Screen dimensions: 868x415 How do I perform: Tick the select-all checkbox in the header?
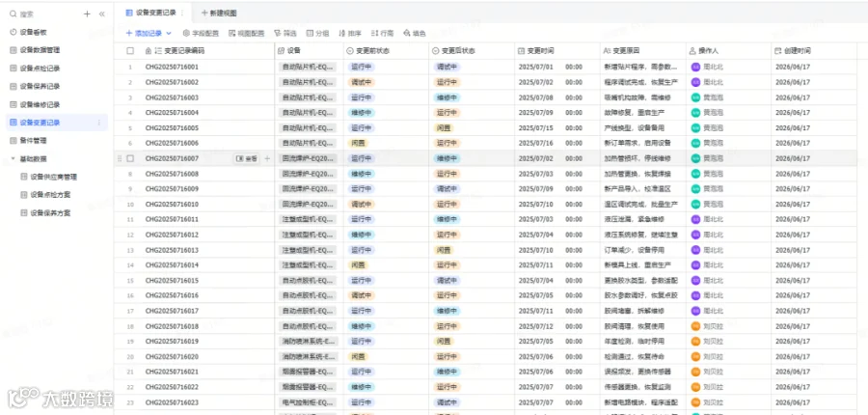(x=130, y=50)
